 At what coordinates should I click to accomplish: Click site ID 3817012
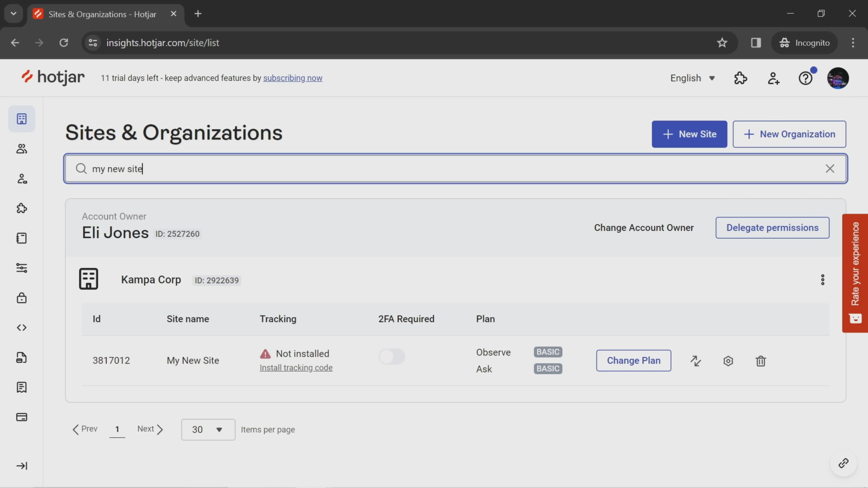point(111,361)
